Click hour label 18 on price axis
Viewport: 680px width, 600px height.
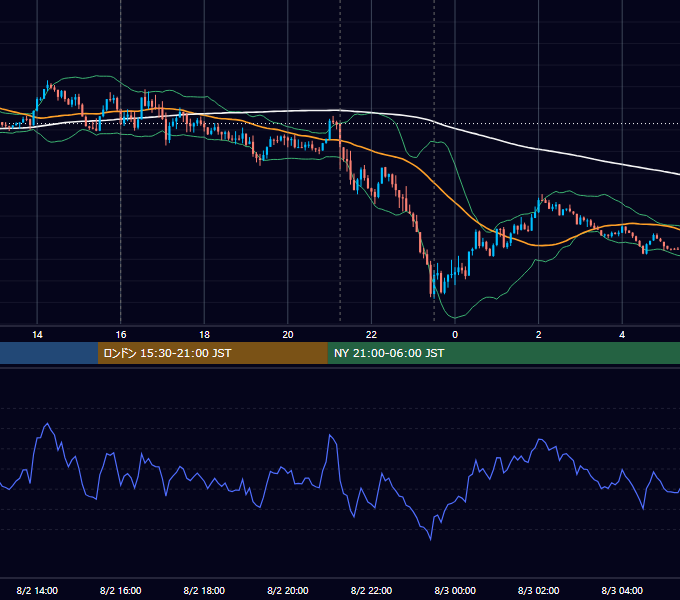[x=204, y=335]
